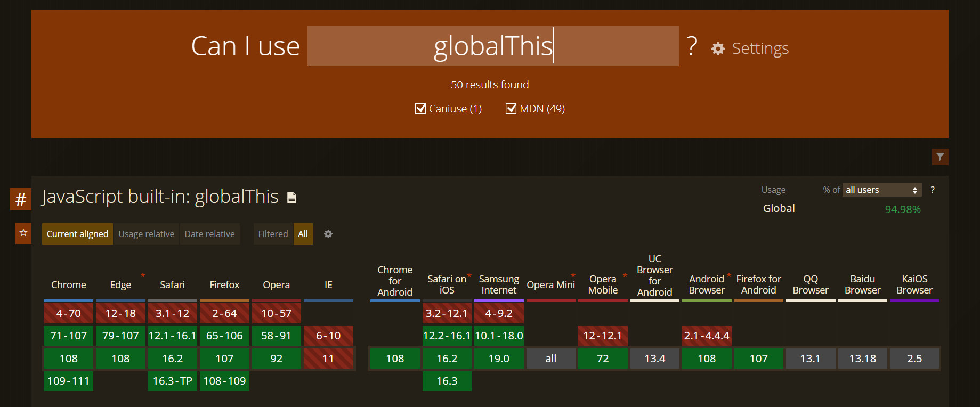Click the Android Browser asterisk marker

point(729,275)
